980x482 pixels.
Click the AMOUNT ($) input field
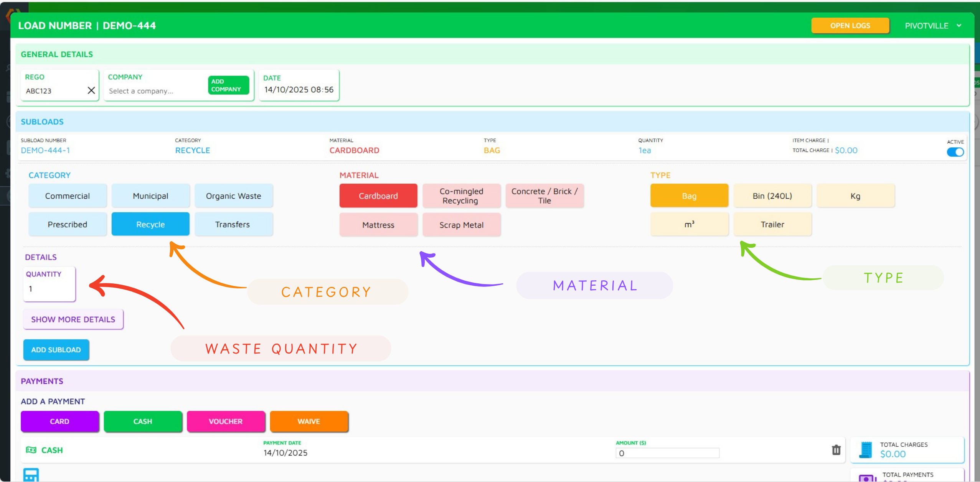(667, 453)
